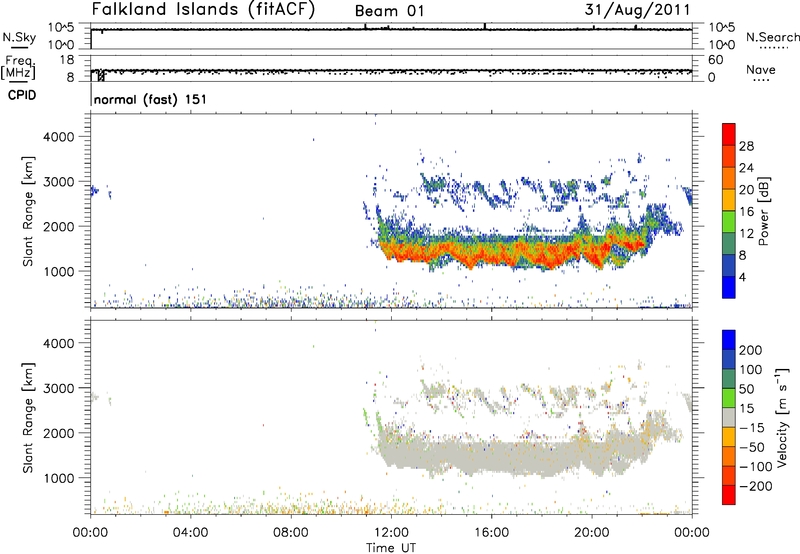Click the '-200' tick on velocity colorbar
The image size is (800, 554).
(756, 486)
